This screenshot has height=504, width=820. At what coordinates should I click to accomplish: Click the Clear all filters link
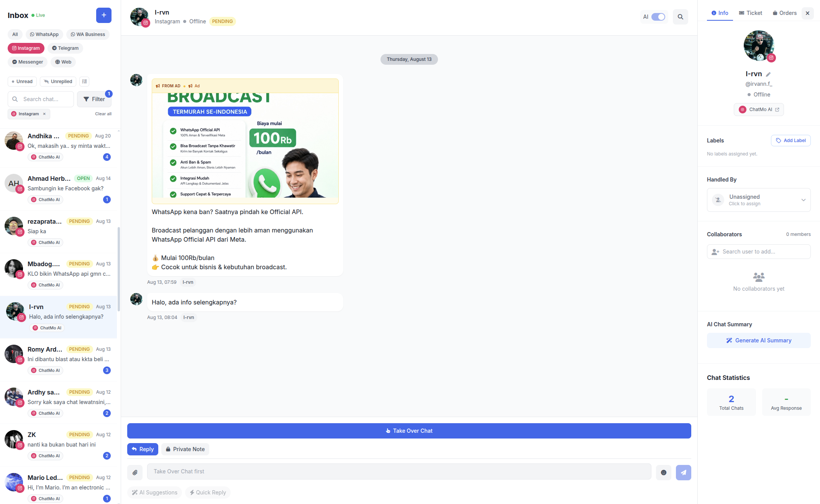coord(103,114)
